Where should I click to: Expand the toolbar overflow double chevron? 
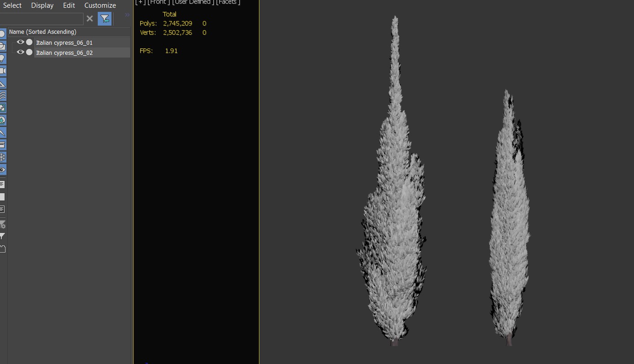[127, 15]
